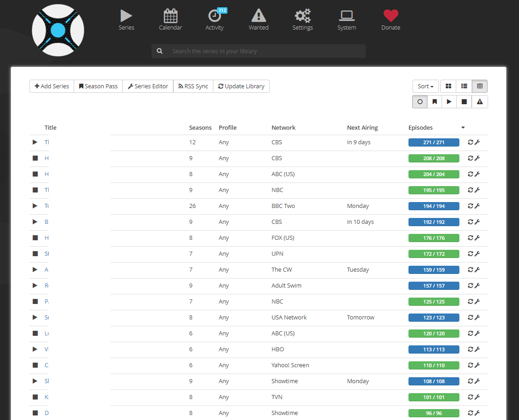Screen dimensions: 519x420
Task: Refresh the 208 / 208 series row
Action: [470, 158]
